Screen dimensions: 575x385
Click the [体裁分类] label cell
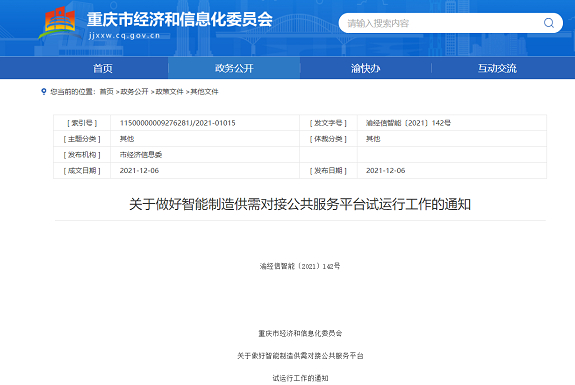click(x=328, y=139)
